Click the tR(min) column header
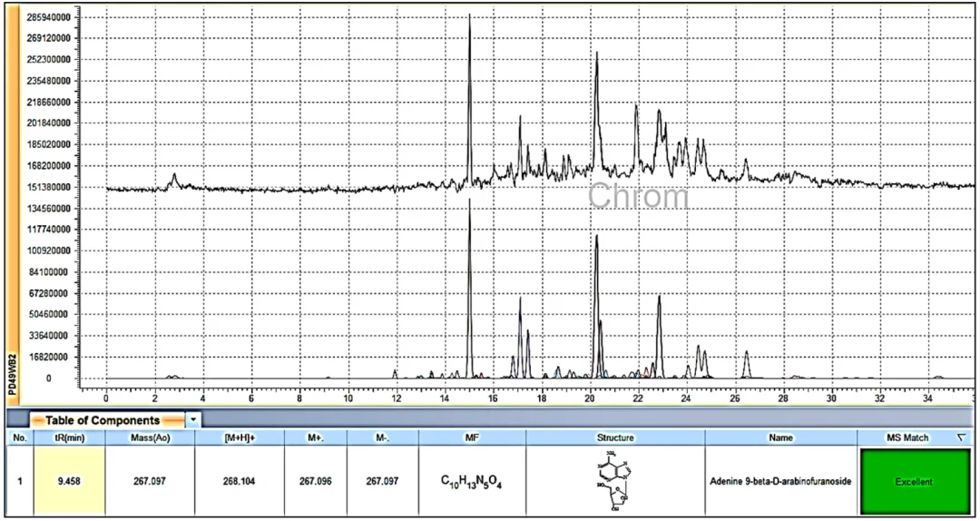 click(68, 437)
